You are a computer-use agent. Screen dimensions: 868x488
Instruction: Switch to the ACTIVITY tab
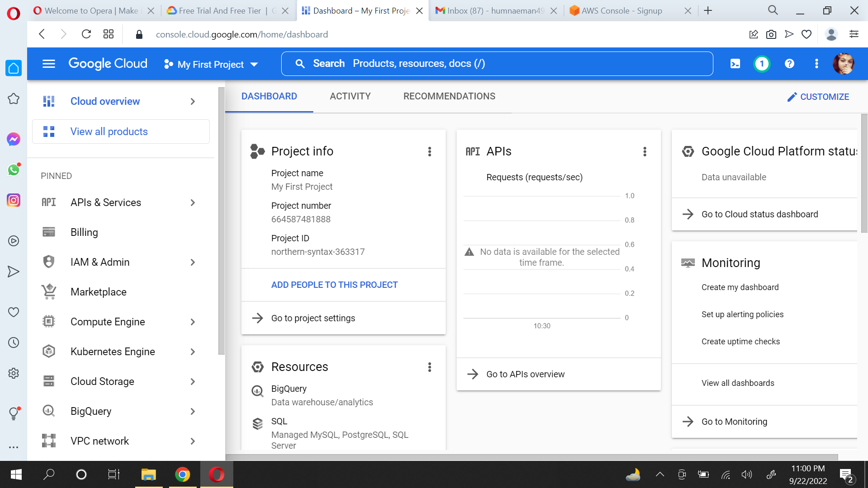(x=350, y=96)
